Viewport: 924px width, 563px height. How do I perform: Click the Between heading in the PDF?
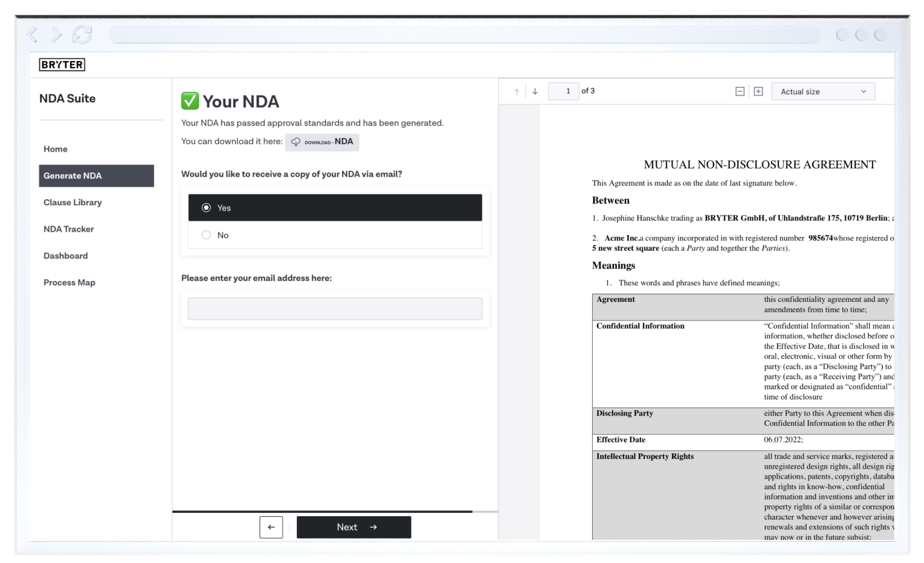point(610,201)
